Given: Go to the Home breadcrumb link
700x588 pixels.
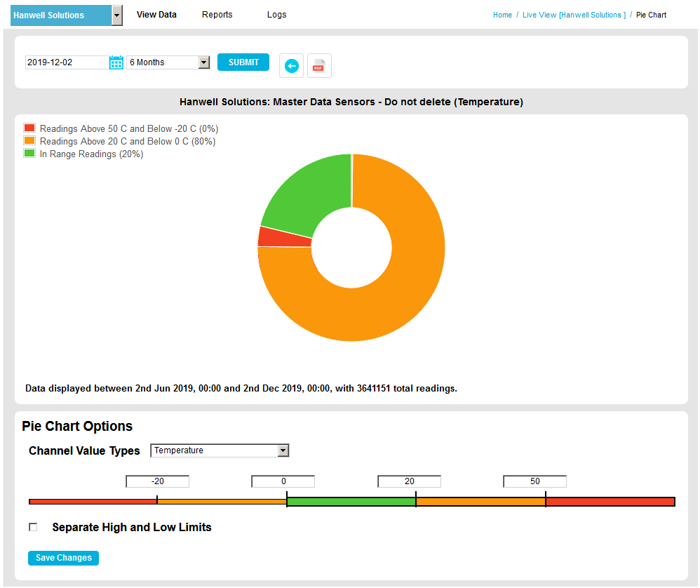Looking at the screenshot, I should (x=502, y=15).
